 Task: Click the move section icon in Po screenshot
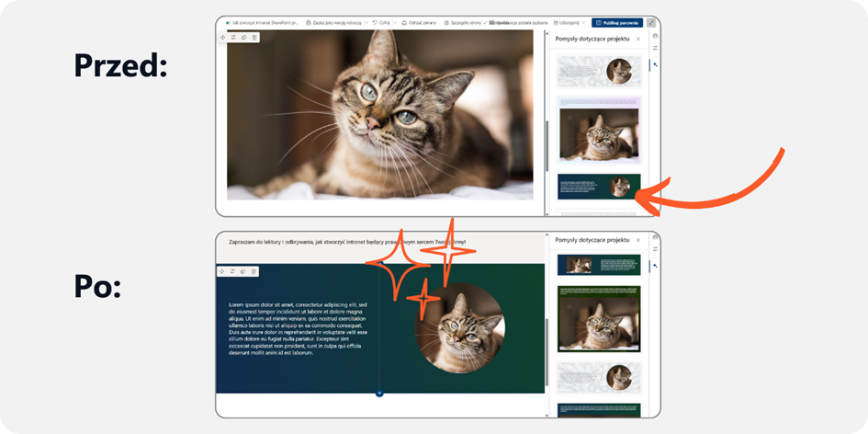pos(222,271)
